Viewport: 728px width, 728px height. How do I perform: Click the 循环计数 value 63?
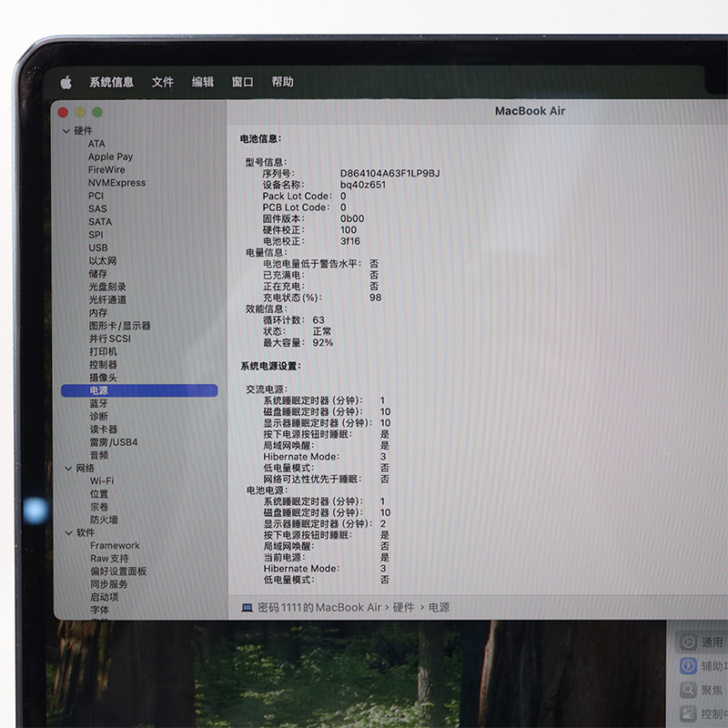click(x=318, y=320)
